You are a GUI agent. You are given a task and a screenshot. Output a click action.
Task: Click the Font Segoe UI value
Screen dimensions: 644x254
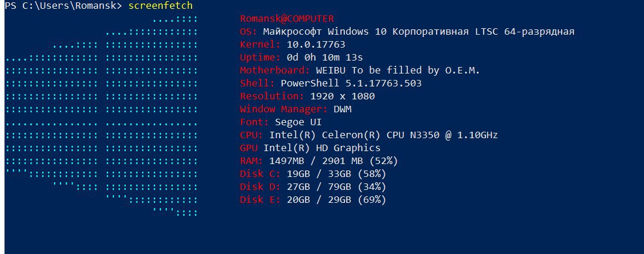[298, 122]
